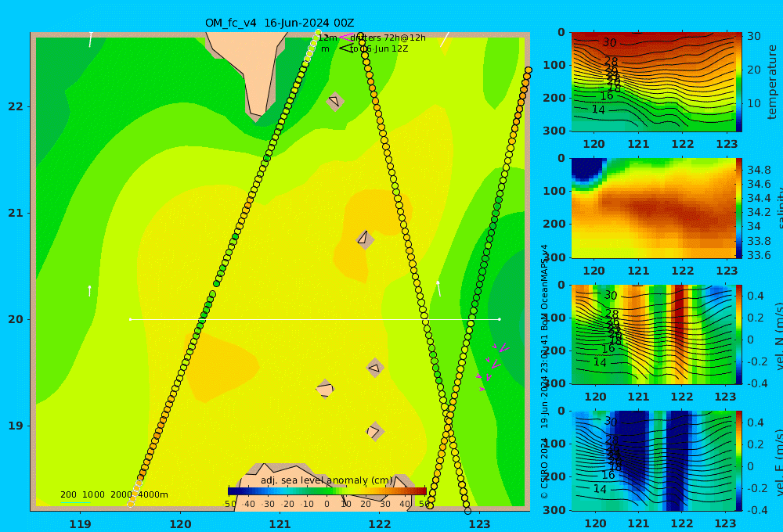Click the white 20°N section transect line
Screen dimensions: 783x532
tap(315, 319)
